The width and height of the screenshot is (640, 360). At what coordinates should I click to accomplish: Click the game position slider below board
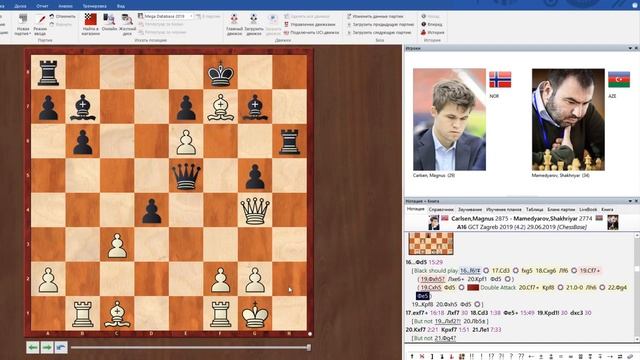click(190, 347)
